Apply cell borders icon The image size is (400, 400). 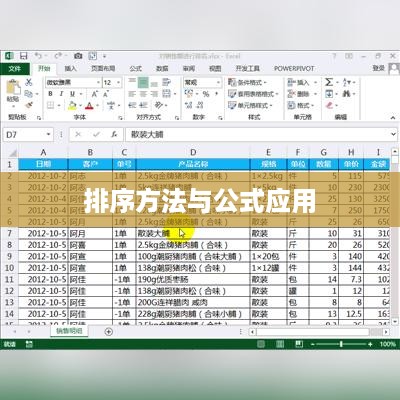[x=51, y=106]
